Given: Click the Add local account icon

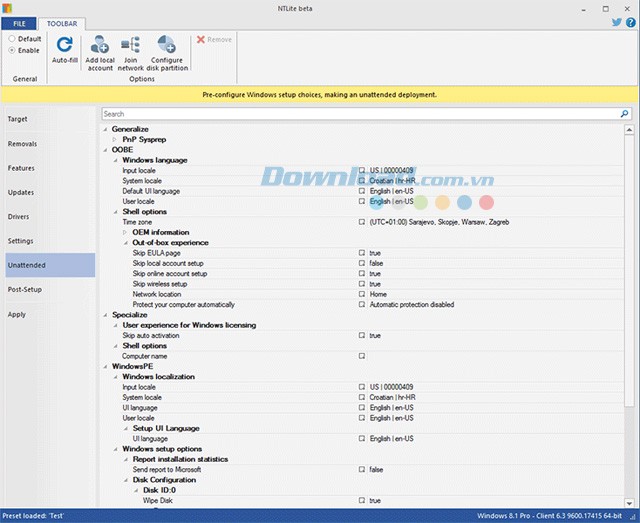Looking at the screenshot, I should point(100,45).
